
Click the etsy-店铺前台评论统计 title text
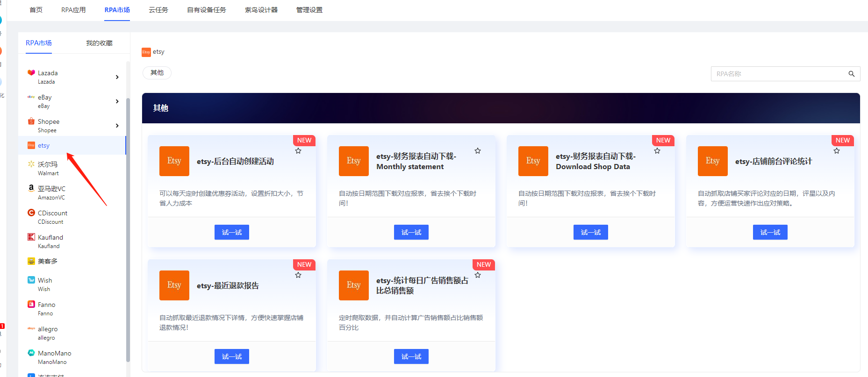774,161
